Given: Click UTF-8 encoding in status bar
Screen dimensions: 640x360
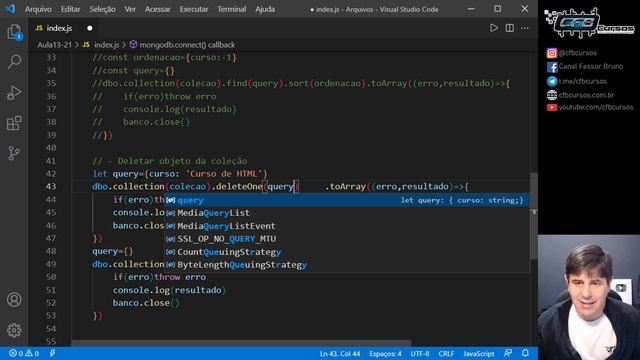Looking at the screenshot, I should tap(420, 353).
